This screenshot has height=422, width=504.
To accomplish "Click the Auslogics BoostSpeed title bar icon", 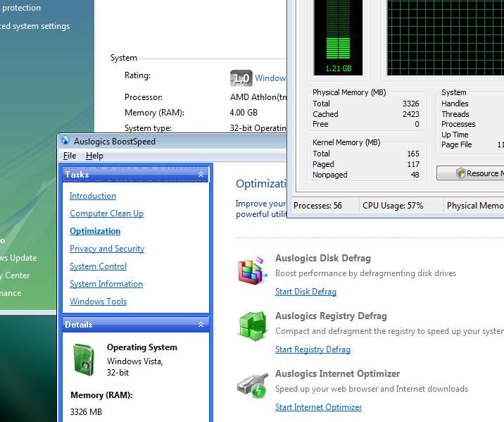I will (x=65, y=141).
